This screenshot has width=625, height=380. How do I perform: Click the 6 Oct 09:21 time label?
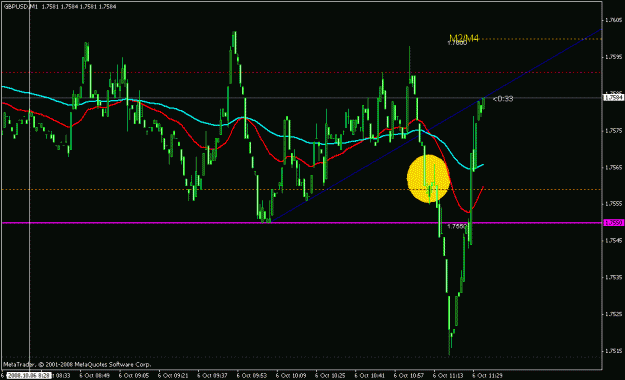tap(173, 375)
